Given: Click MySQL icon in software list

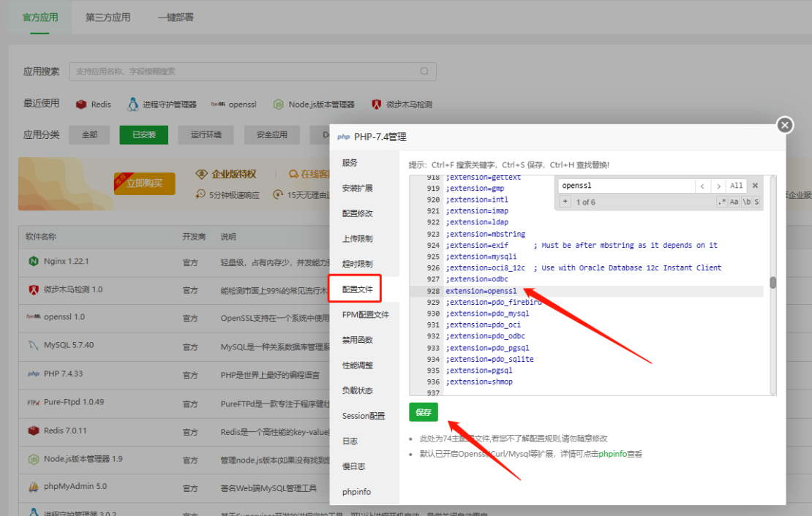Looking at the screenshot, I should pyautogui.click(x=34, y=345).
